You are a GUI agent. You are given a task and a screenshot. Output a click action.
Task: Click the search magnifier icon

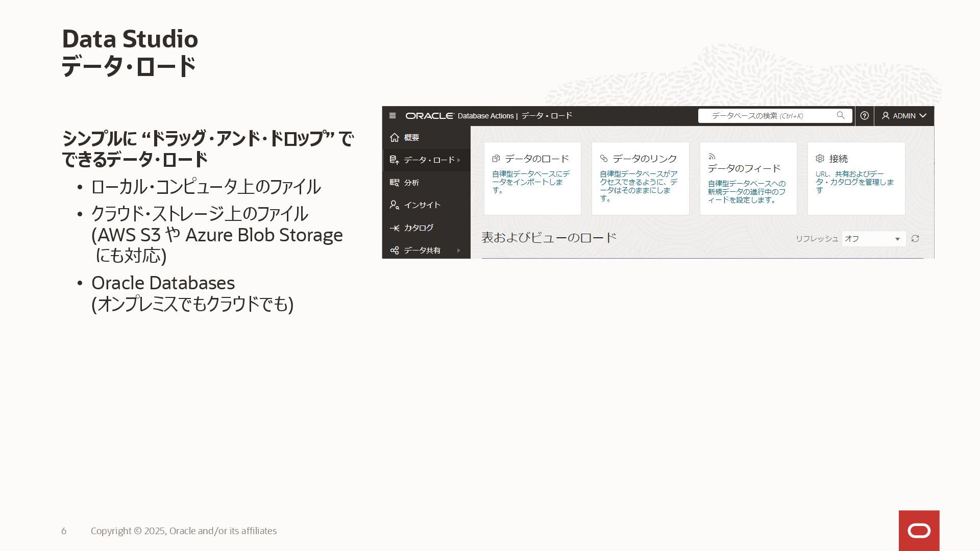click(x=841, y=116)
